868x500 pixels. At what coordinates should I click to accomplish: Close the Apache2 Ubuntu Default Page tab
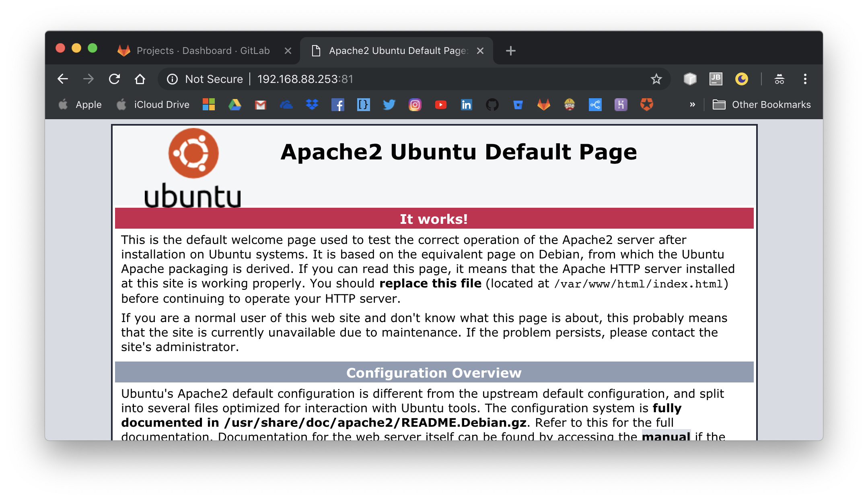[480, 51]
